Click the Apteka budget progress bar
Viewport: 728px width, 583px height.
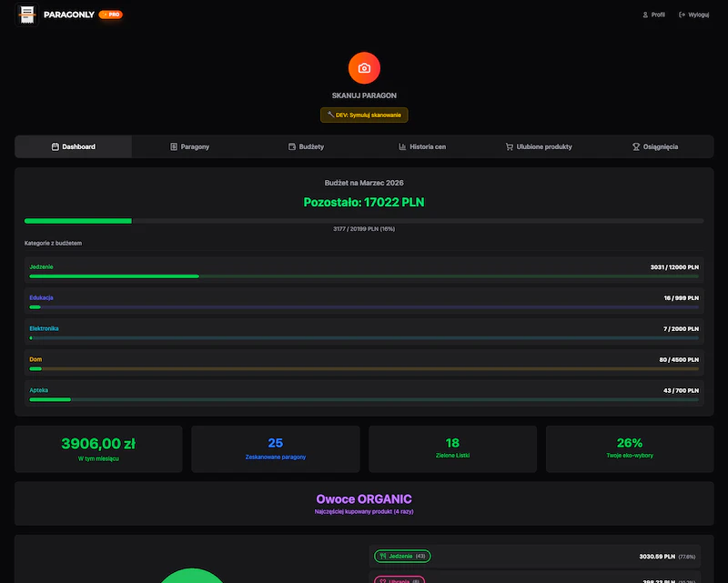point(364,399)
